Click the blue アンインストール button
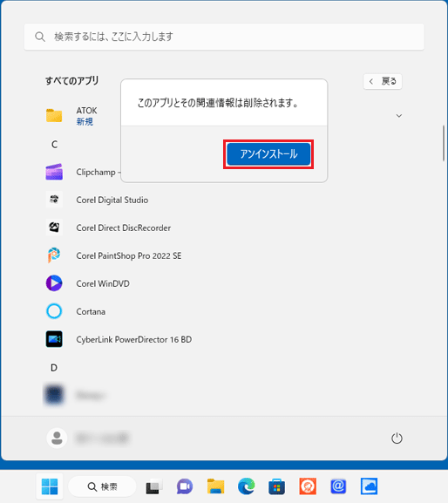This screenshot has width=448, height=503. [x=268, y=154]
